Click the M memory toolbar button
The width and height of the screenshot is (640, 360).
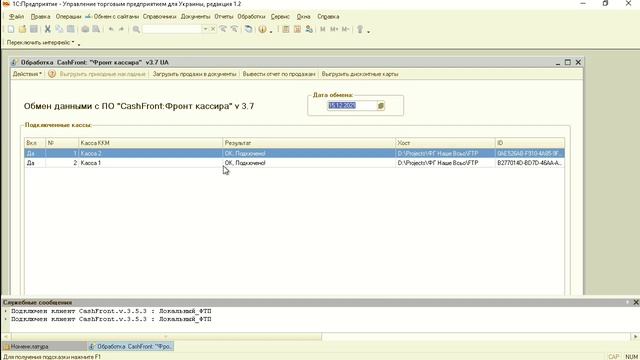(x=323, y=29)
